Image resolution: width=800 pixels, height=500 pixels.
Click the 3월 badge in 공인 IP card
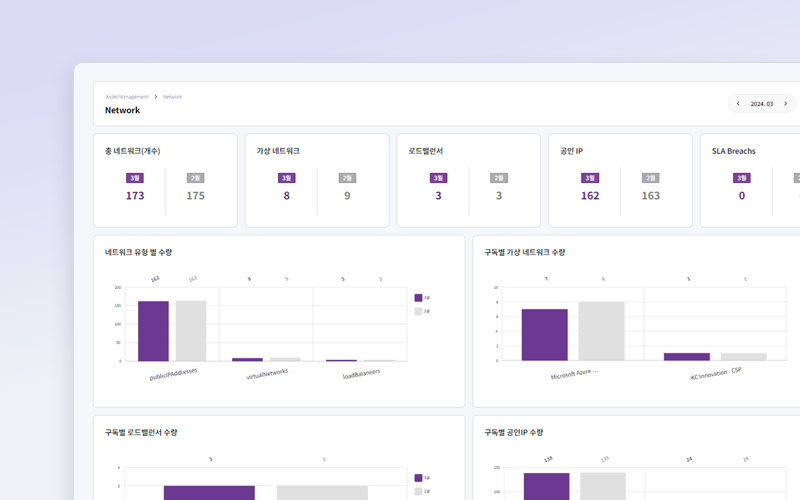click(x=590, y=178)
